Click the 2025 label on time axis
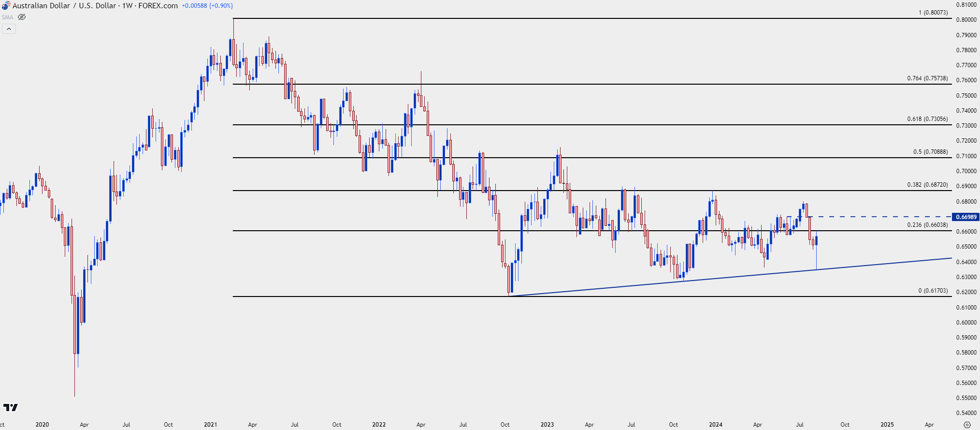The width and height of the screenshot is (980, 430). [887, 425]
